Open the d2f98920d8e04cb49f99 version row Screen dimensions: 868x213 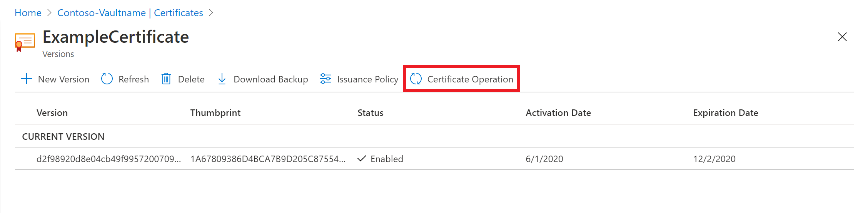108,159
